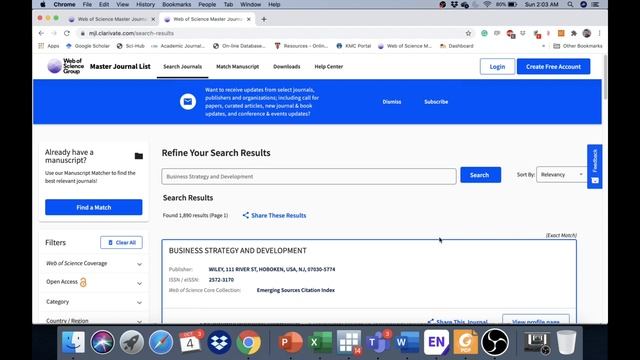
Task: Bookmark this page with star icon
Action: point(468,33)
